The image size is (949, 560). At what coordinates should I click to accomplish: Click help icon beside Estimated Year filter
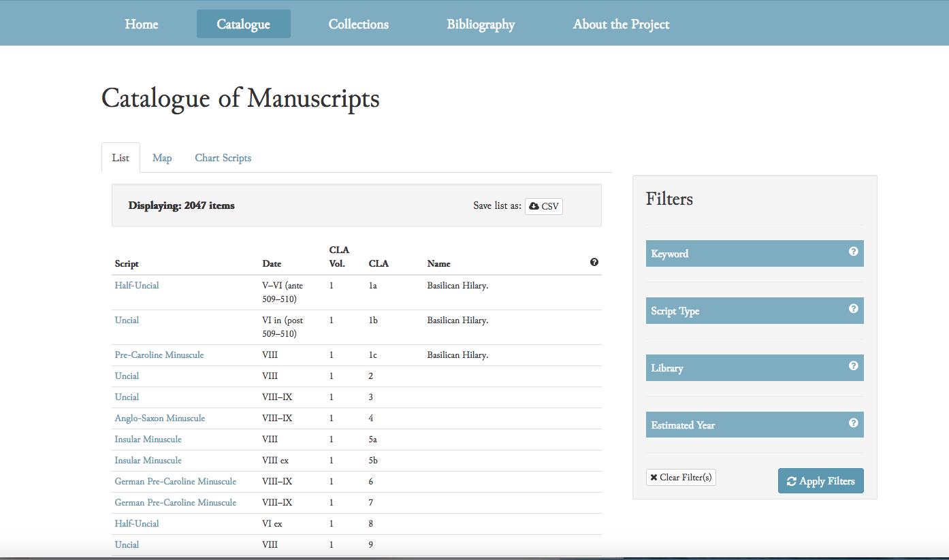click(x=853, y=423)
